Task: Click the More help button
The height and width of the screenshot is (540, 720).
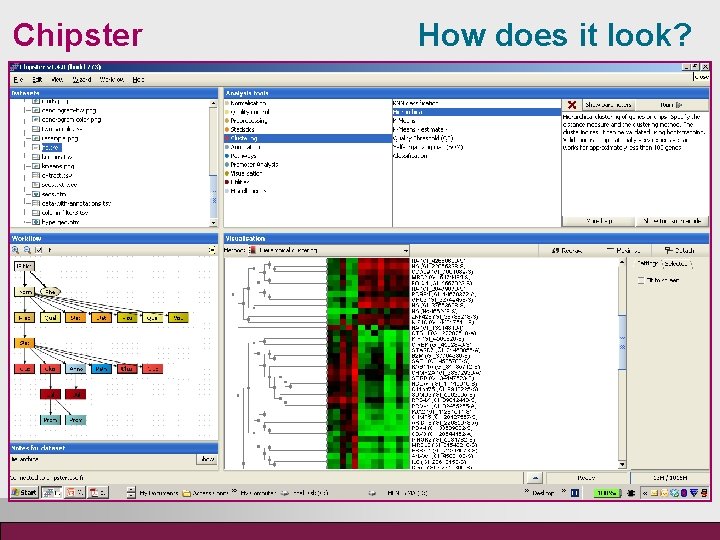Action: pos(599,221)
